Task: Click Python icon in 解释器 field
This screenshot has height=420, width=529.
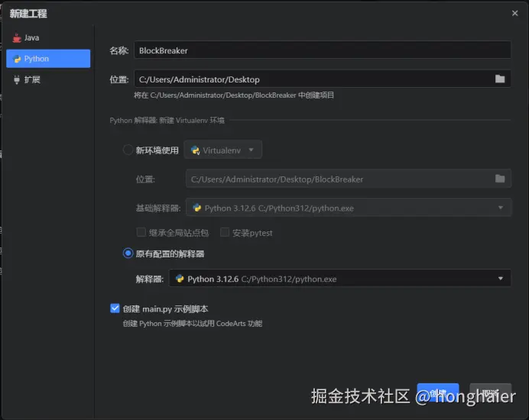Action: pos(180,279)
